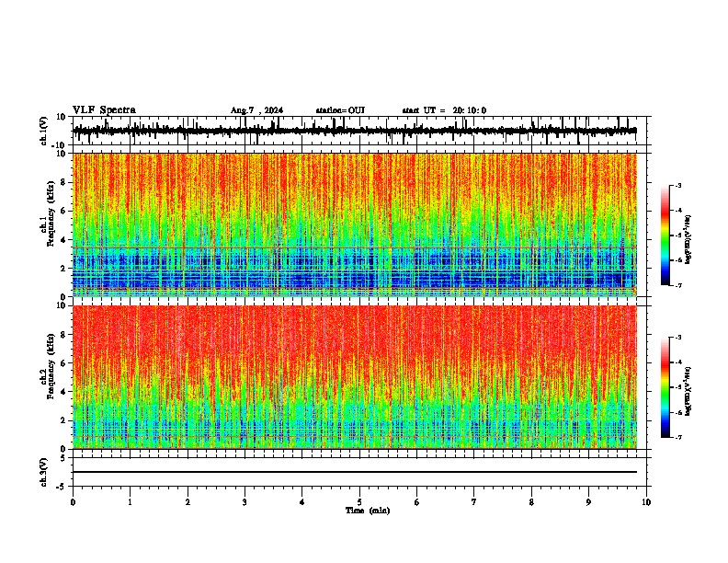This screenshot has width=728, height=563.
Task: Click the ch.2 spectrogram panel
Action: pyautogui.click(x=355, y=377)
